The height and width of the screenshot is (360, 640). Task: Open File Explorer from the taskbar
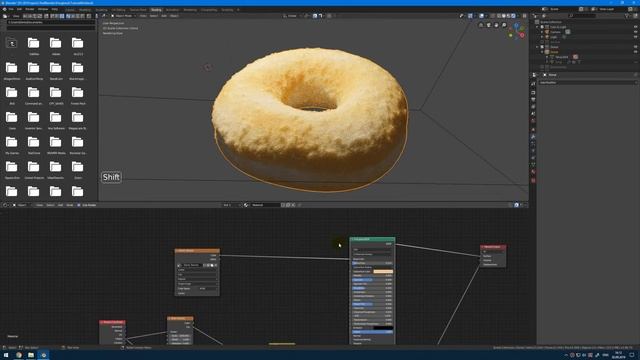31,355
